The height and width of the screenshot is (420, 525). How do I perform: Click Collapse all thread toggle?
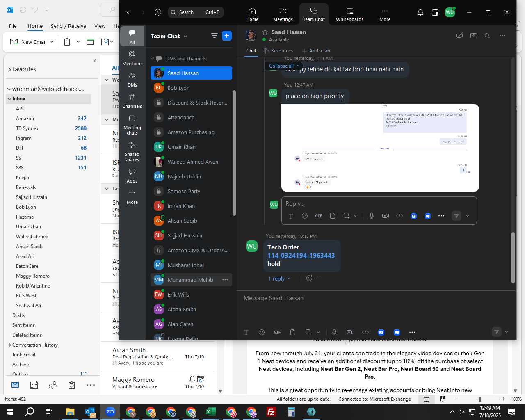285,66
